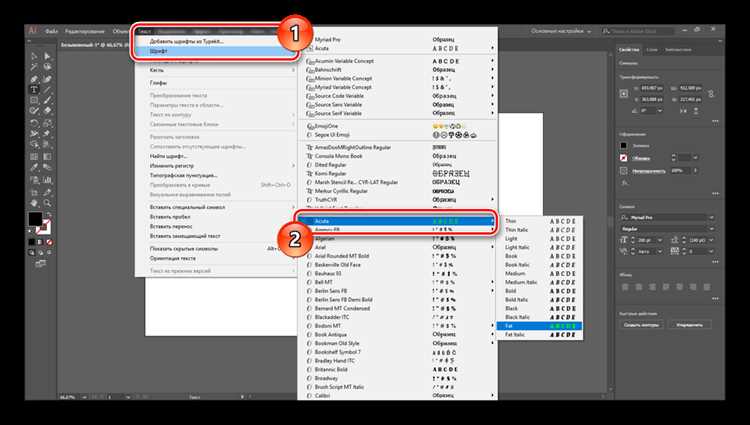
Task: Select the Column Graph tool
Action: pyautogui.click(x=47, y=180)
